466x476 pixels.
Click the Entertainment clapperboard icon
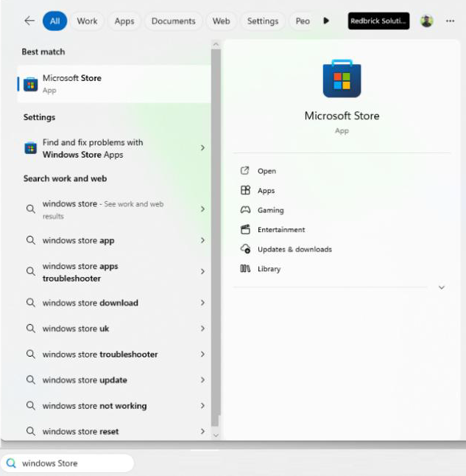(x=245, y=229)
